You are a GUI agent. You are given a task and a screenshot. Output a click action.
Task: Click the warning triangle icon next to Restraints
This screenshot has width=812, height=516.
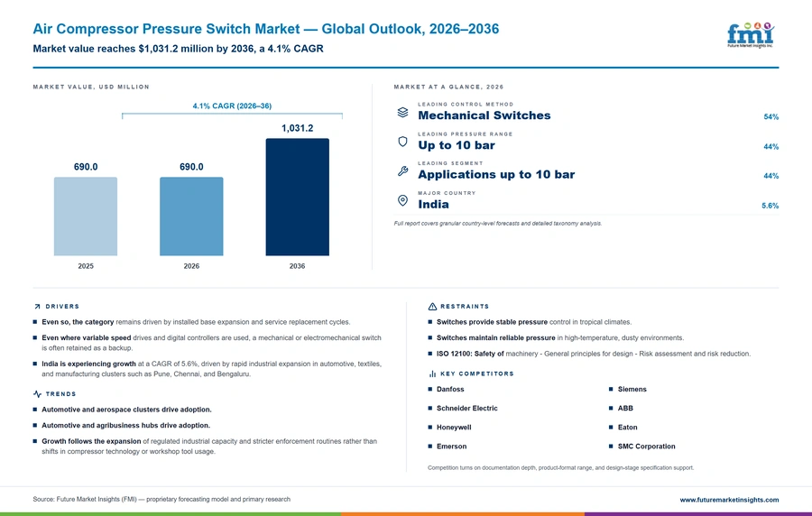coord(432,307)
